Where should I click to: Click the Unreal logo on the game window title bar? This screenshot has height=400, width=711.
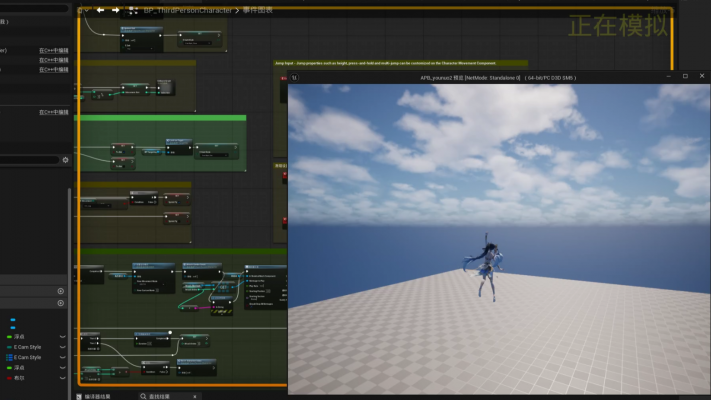click(294, 76)
